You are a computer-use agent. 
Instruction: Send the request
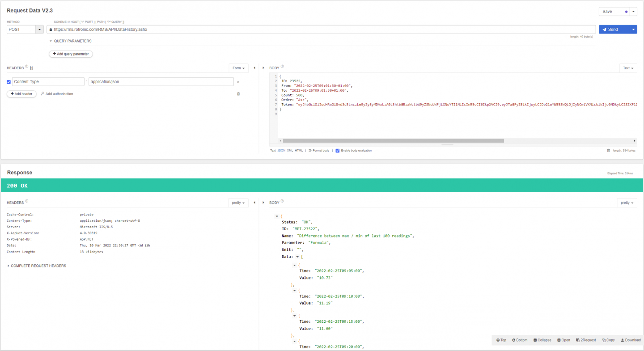click(614, 30)
